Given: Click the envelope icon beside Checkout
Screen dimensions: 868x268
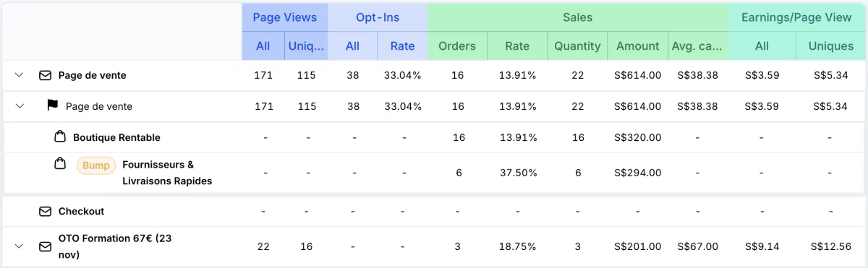Looking at the screenshot, I should click(45, 211).
